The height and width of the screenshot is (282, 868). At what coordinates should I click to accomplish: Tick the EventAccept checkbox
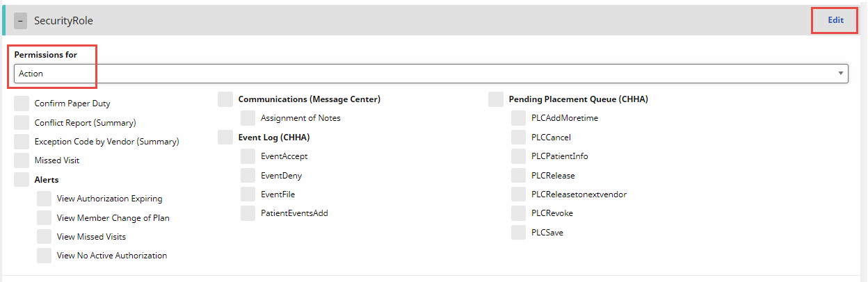click(x=248, y=156)
